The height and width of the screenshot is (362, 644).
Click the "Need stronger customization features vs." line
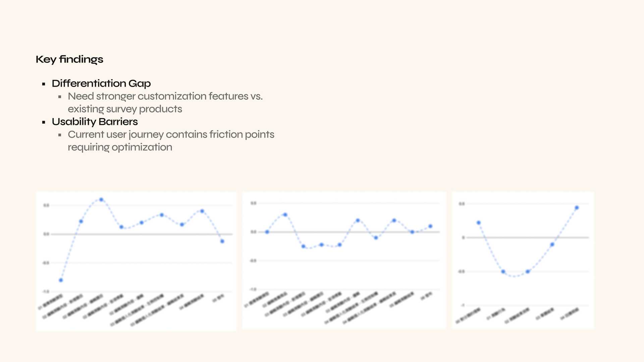click(165, 96)
